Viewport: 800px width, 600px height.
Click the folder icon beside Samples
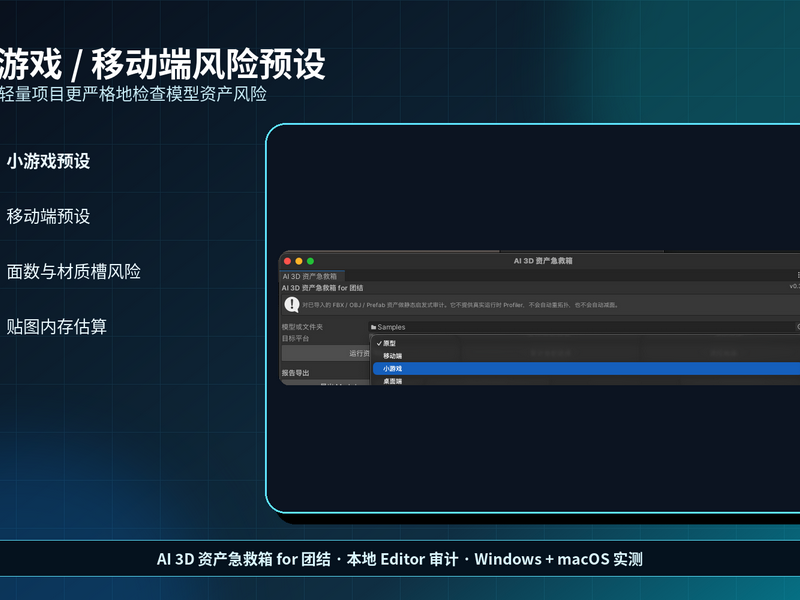coord(373,327)
